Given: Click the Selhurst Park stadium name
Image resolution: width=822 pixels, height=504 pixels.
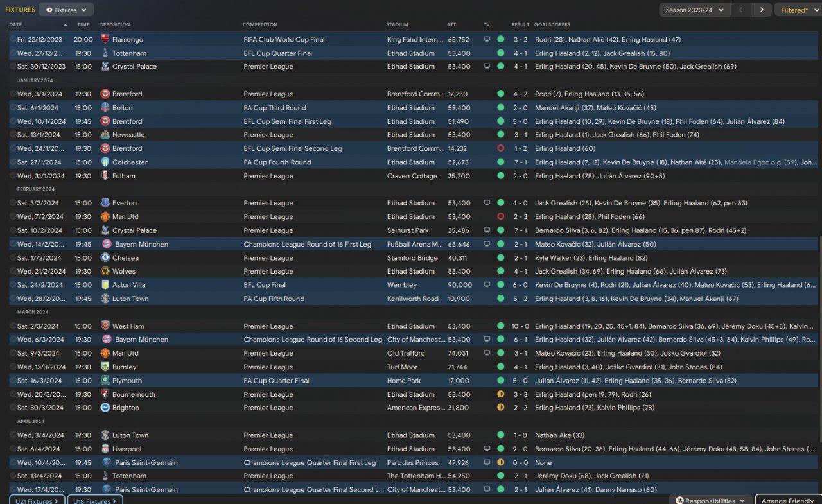Looking at the screenshot, I should coord(408,230).
